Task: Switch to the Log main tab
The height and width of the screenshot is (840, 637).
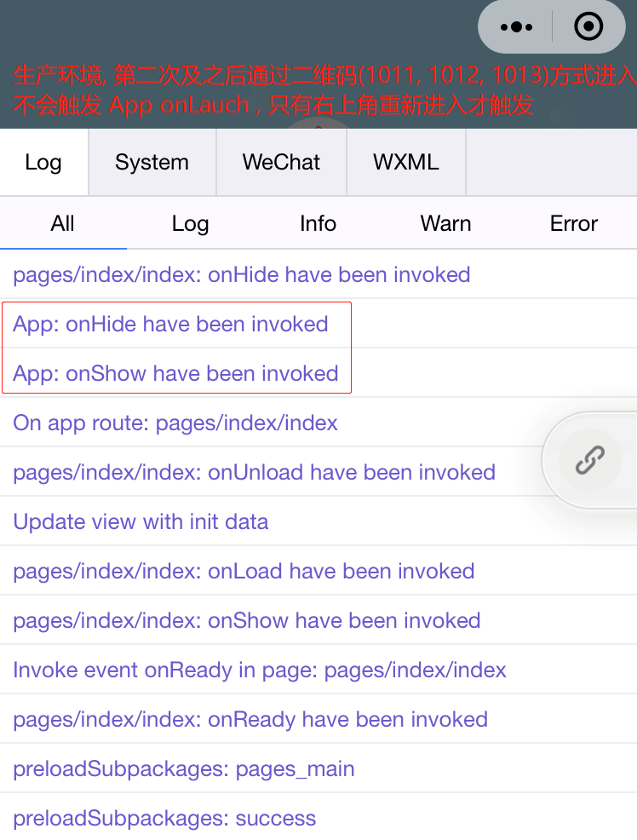Action: [44, 163]
